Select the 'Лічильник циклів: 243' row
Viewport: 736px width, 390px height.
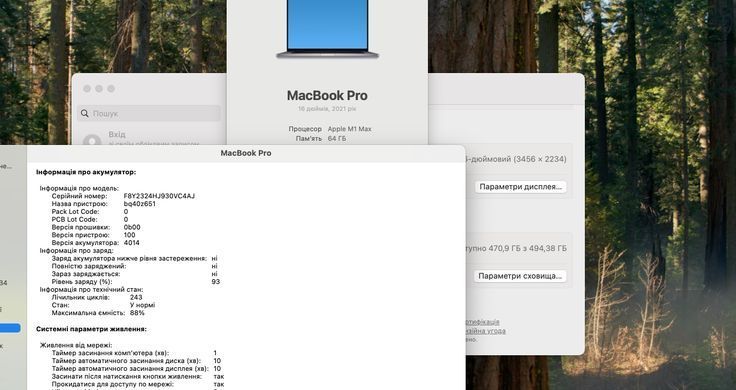click(x=97, y=297)
